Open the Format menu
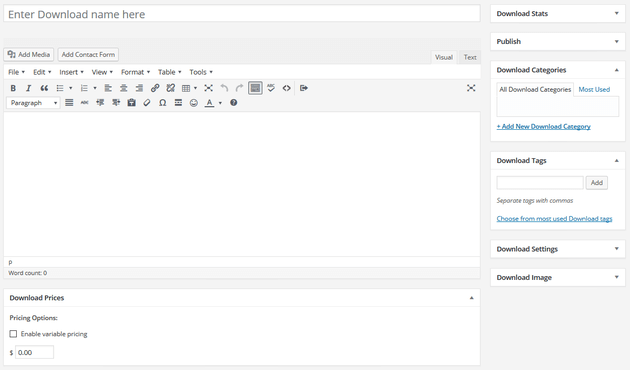Image resolution: width=630 pixels, height=370 pixels. (135, 72)
